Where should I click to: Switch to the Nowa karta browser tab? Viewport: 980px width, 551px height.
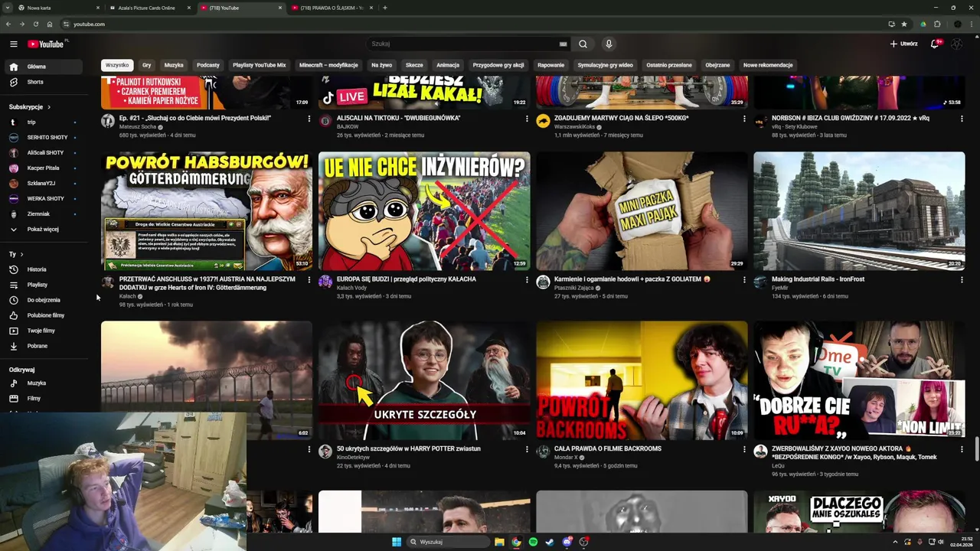pos(58,8)
